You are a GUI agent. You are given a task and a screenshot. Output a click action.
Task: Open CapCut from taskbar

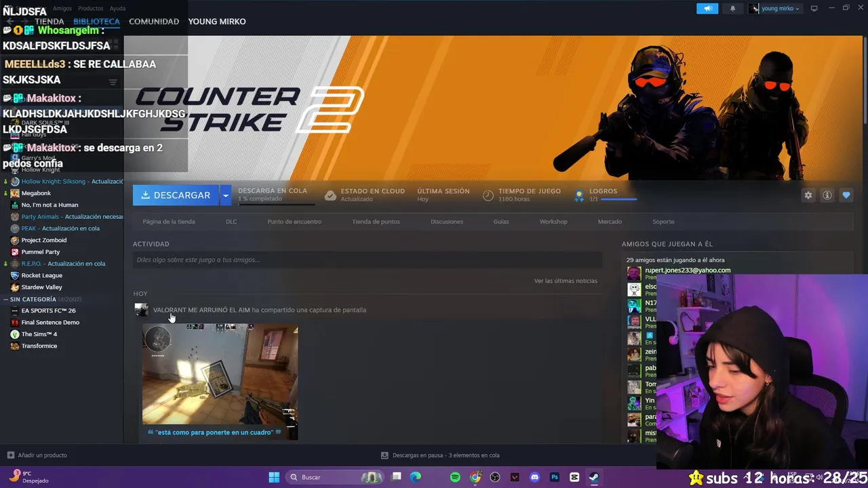(574, 477)
